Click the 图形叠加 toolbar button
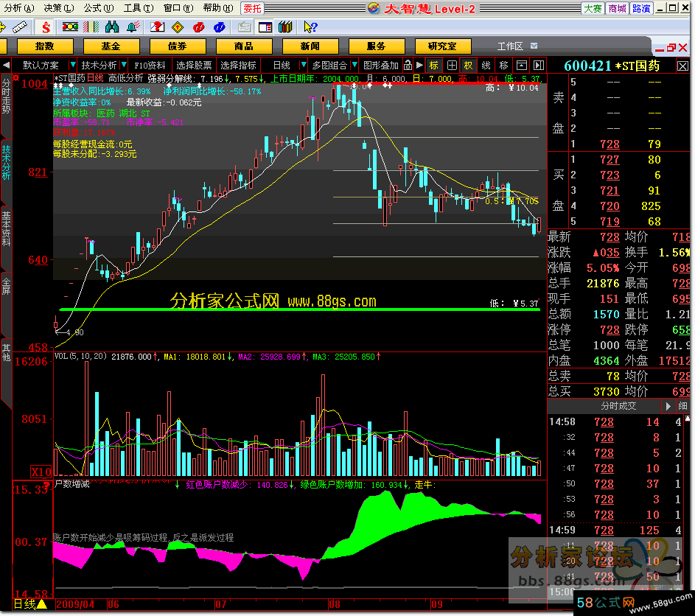This screenshot has width=695, height=616. click(381, 66)
